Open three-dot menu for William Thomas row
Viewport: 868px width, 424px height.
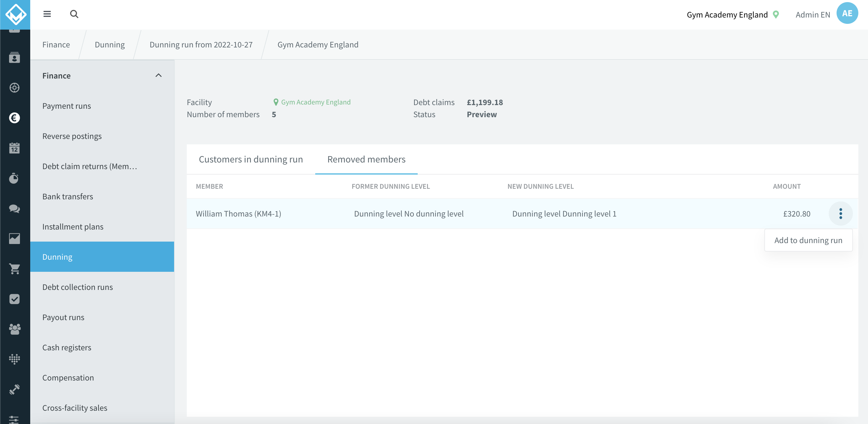(840, 214)
